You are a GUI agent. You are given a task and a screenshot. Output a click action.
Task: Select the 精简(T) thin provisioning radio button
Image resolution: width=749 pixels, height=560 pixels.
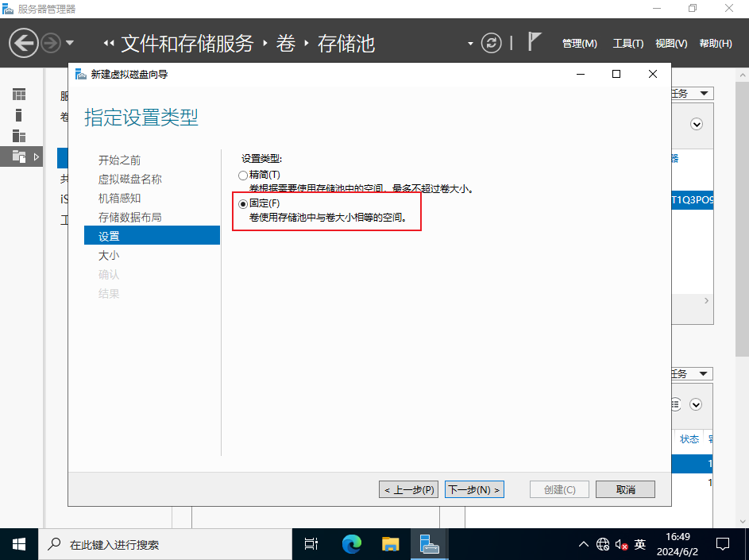pos(243,175)
